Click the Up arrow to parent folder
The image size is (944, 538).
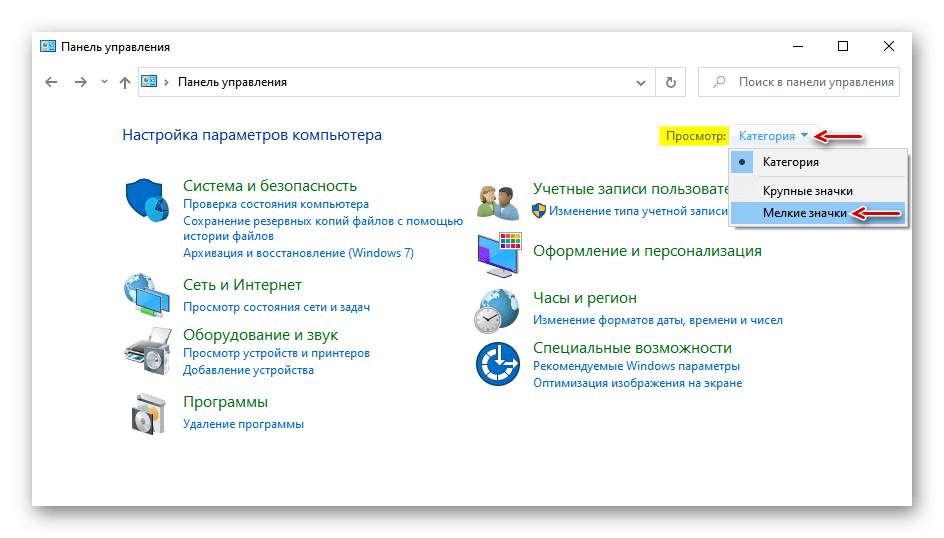point(125,82)
